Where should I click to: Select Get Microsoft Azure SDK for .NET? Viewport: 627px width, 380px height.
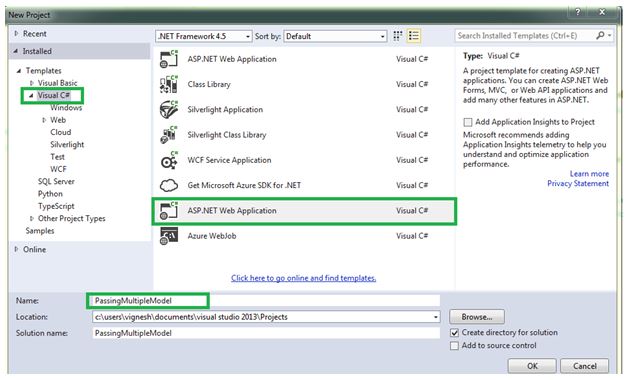click(244, 185)
